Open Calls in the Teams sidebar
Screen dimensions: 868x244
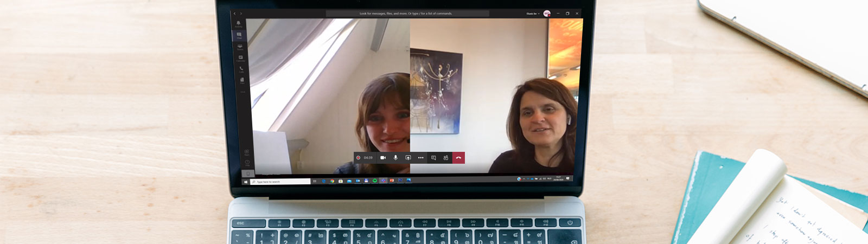241,69
